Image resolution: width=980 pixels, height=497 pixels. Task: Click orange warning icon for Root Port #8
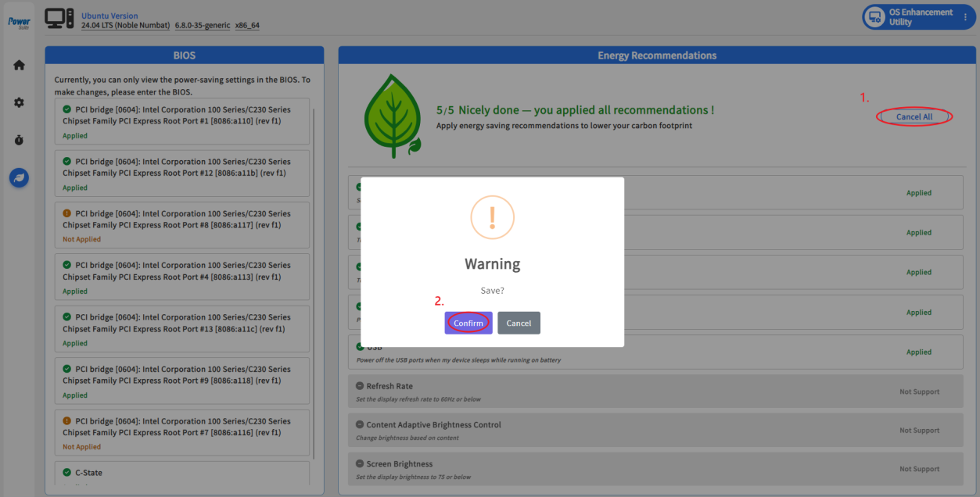[x=67, y=213]
